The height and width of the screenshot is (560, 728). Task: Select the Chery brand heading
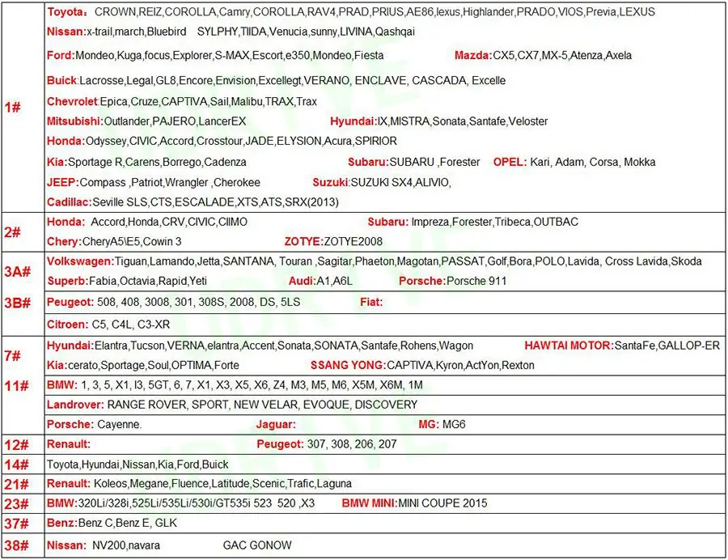pos(64,241)
